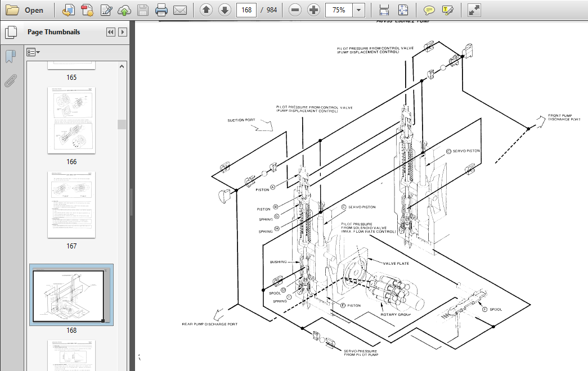Click the Print icon
The width and height of the screenshot is (588, 371).
click(x=161, y=10)
